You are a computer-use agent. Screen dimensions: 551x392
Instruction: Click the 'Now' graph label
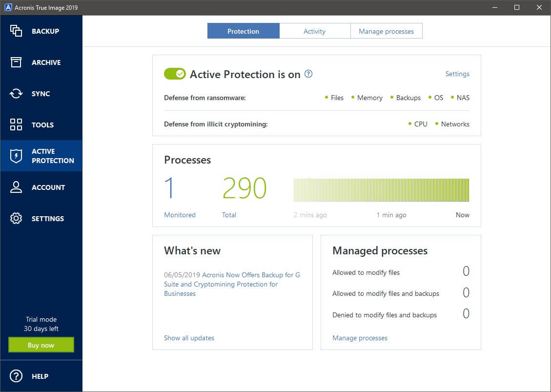463,215
